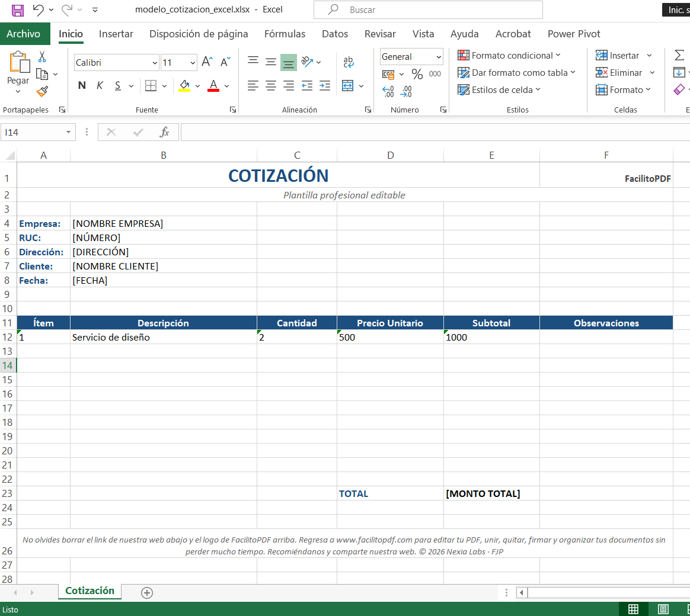This screenshot has height=616, width=690.
Task: Click the Insertar cells button
Action: pyautogui.click(x=618, y=56)
